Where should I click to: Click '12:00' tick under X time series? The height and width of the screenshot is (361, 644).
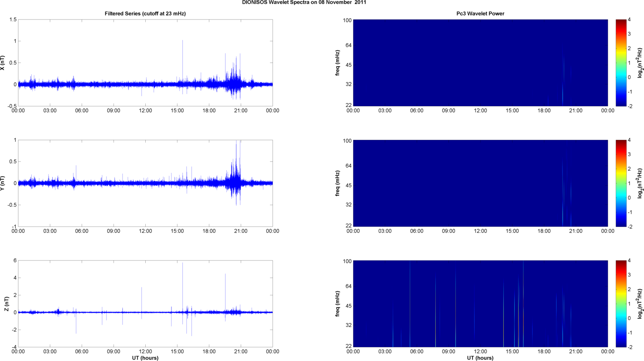[x=145, y=111]
